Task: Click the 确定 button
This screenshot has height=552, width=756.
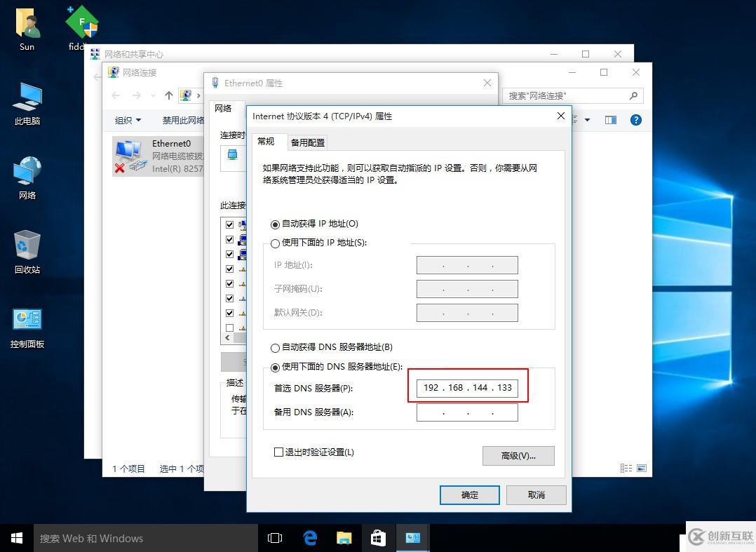Action: tap(470, 495)
